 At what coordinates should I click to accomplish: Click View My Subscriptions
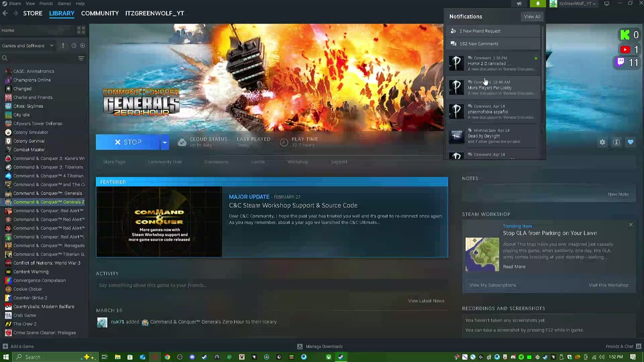(x=493, y=285)
